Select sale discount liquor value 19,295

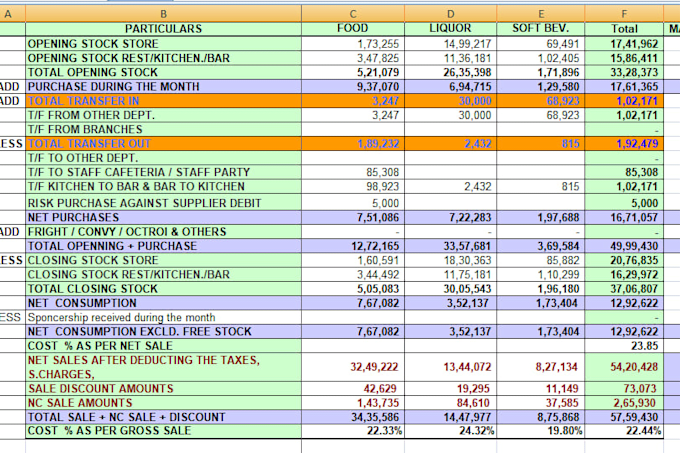click(451, 389)
